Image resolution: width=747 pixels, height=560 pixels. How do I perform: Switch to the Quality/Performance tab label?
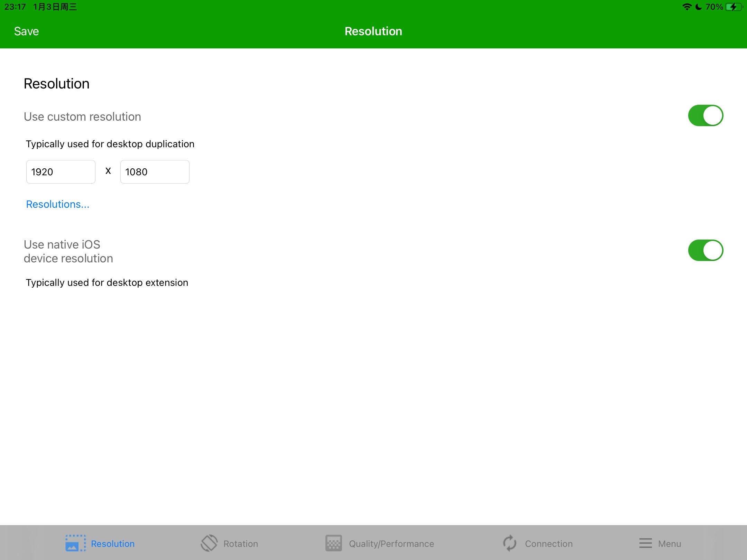[391, 544]
